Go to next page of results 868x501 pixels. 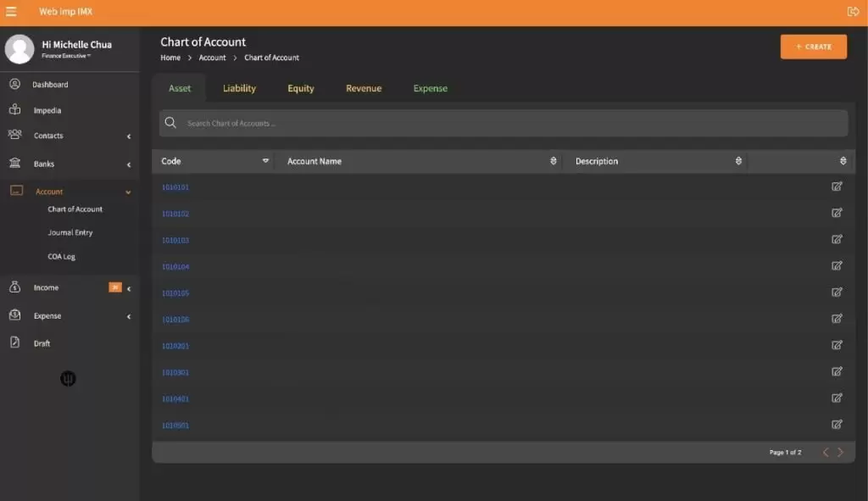click(840, 453)
